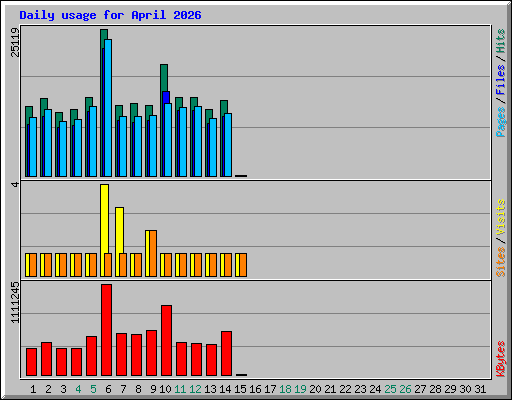This screenshot has height=400, width=512.
Task: Click the Pages legend label
Action: point(500,122)
